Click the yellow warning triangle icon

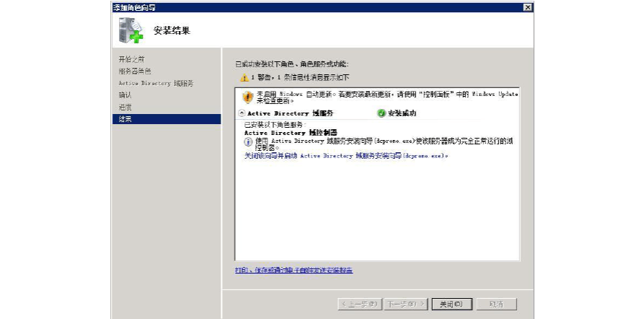click(x=244, y=77)
